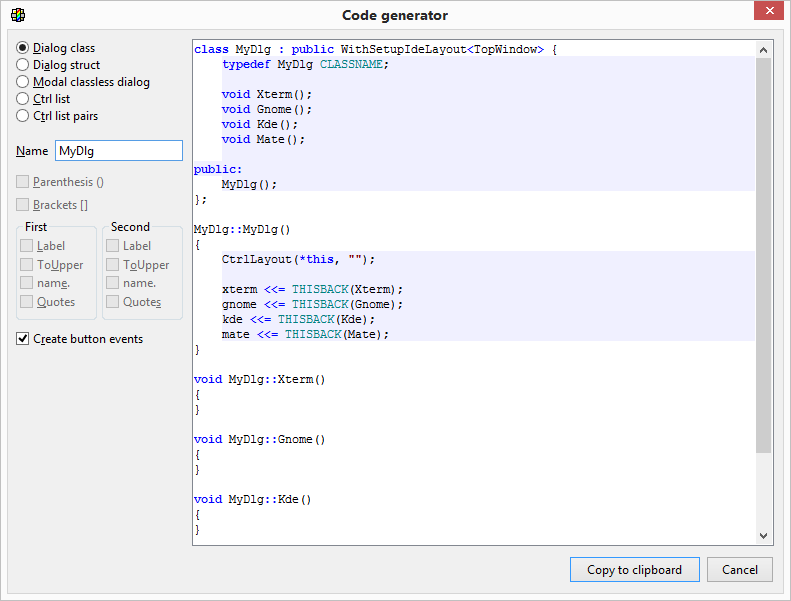Image resolution: width=791 pixels, height=601 pixels.
Task: Check Quotes in the First group
Action: [x=27, y=302]
